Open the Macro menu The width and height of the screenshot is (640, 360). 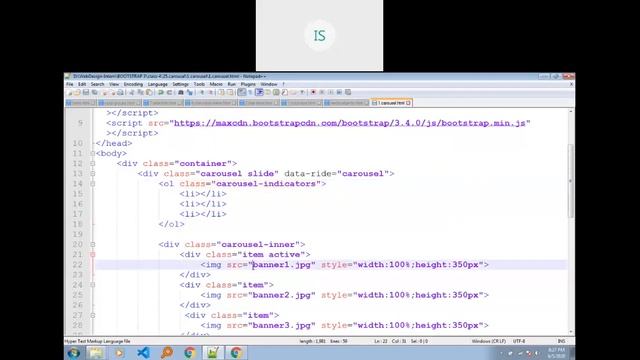(216, 84)
